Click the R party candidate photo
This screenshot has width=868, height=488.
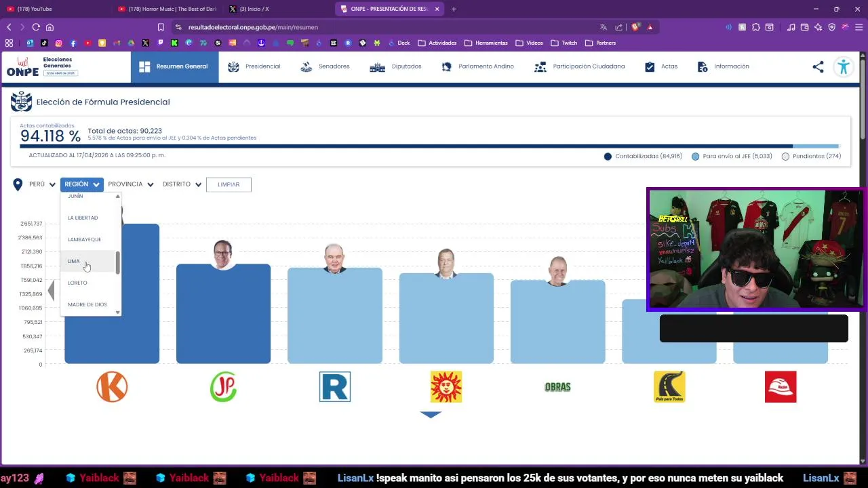coord(334,258)
